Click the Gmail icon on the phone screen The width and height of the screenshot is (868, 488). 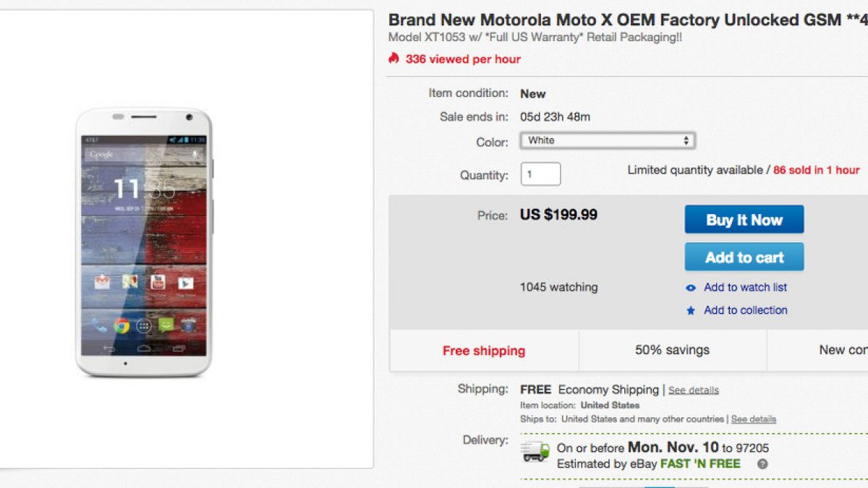102,282
